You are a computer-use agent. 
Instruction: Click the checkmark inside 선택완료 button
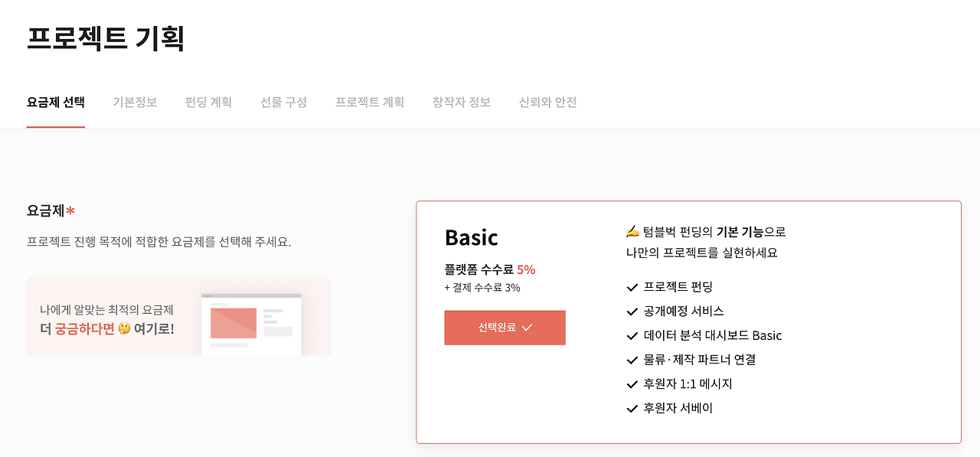528,328
